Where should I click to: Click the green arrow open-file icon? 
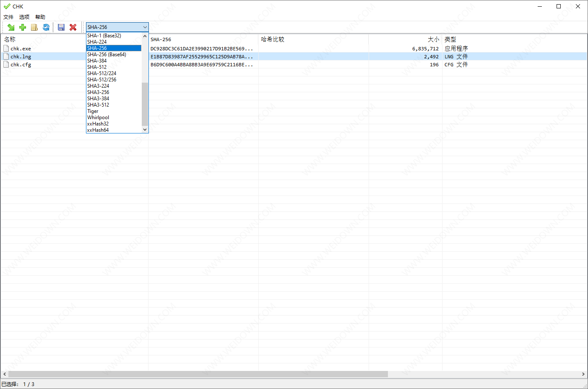[11, 27]
